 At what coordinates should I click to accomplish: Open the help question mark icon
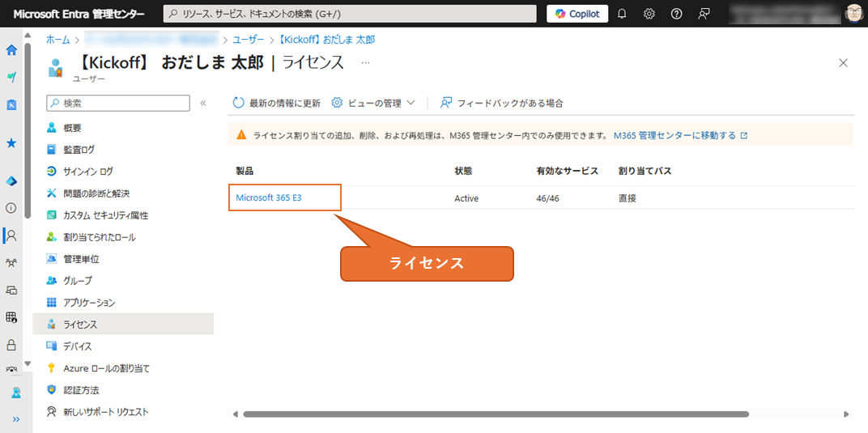pos(676,14)
